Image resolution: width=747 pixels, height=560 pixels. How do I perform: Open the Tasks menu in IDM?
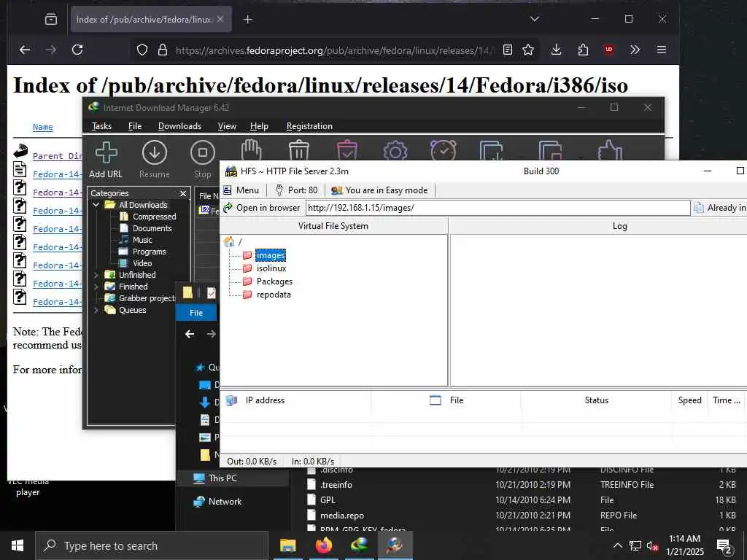point(101,126)
